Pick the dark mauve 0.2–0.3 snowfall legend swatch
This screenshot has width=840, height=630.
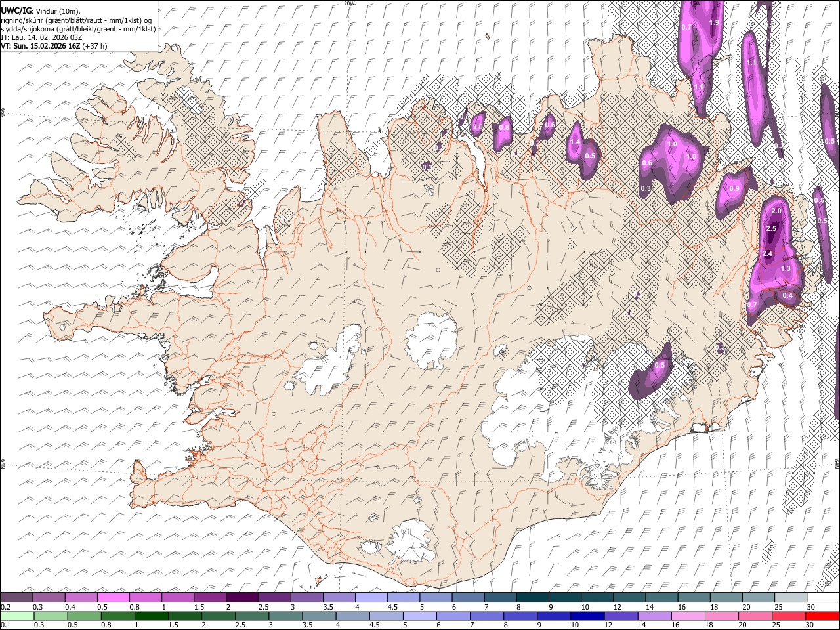coord(16,597)
